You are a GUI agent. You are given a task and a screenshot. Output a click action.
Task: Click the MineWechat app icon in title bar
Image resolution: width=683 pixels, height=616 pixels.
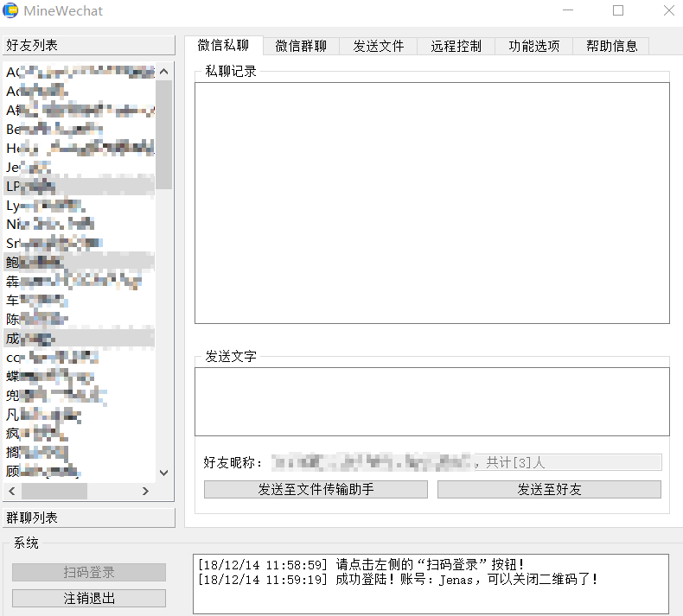[10, 10]
